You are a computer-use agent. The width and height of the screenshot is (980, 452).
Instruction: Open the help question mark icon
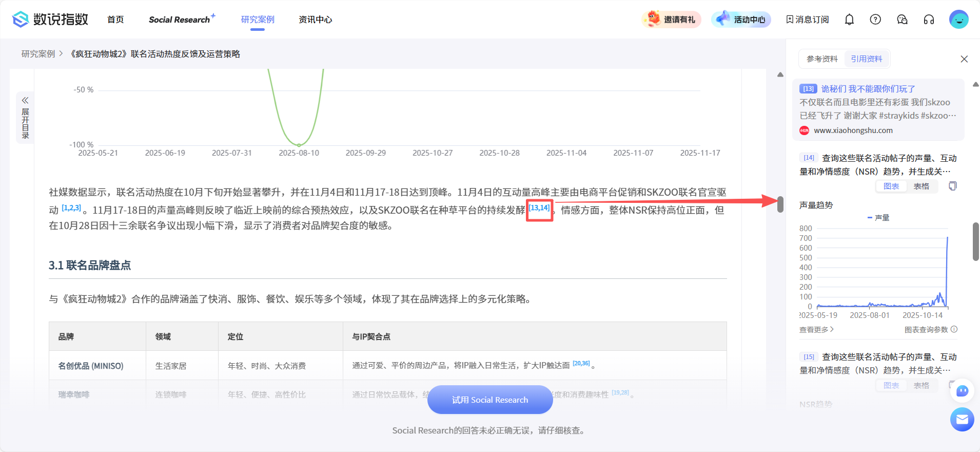point(875,20)
